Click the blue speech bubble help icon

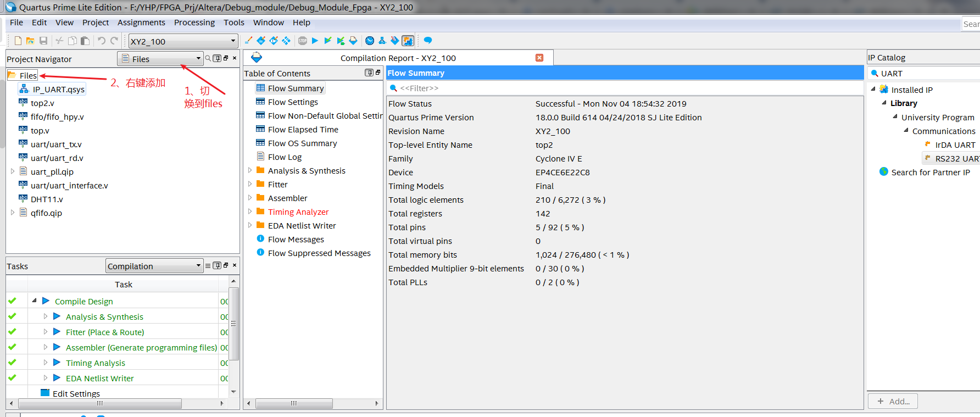pyautogui.click(x=428, y=41)
